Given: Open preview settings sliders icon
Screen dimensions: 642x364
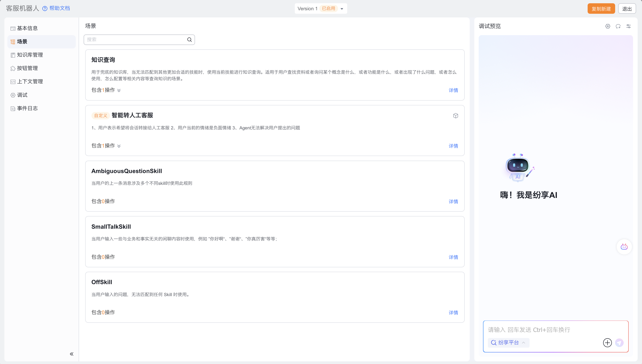Looking at the screenshot, I should [x=628, y=26].
